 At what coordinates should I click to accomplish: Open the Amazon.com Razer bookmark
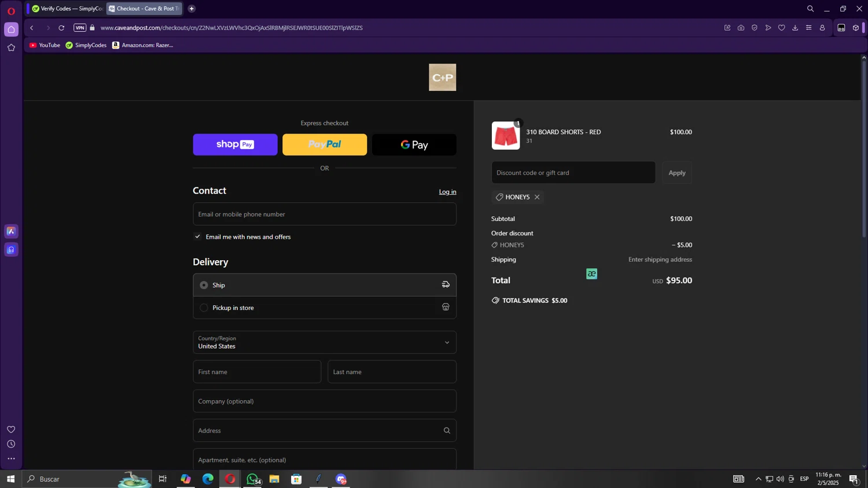[x=142, y=45]
